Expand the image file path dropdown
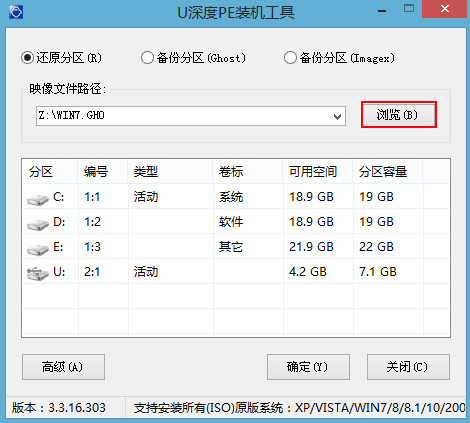Screen dimensions: 470x423 point(337,116)
